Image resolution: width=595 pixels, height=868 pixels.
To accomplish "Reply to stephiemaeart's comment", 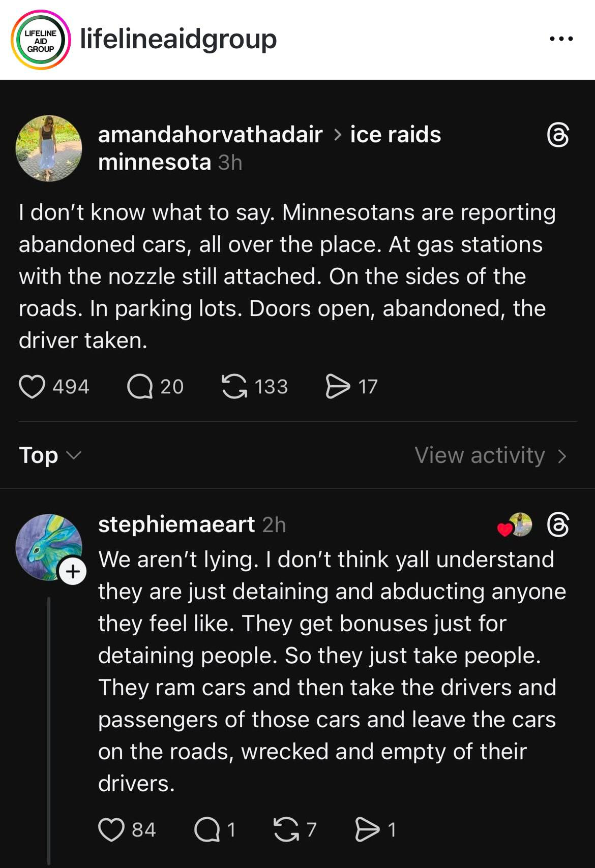I will point(207,829).
